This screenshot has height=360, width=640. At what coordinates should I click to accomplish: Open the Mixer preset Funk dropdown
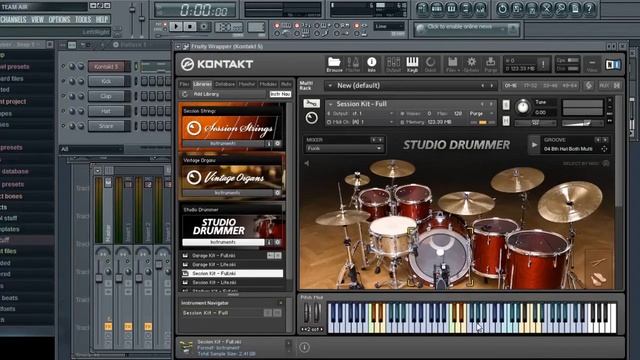click(344, 149)
